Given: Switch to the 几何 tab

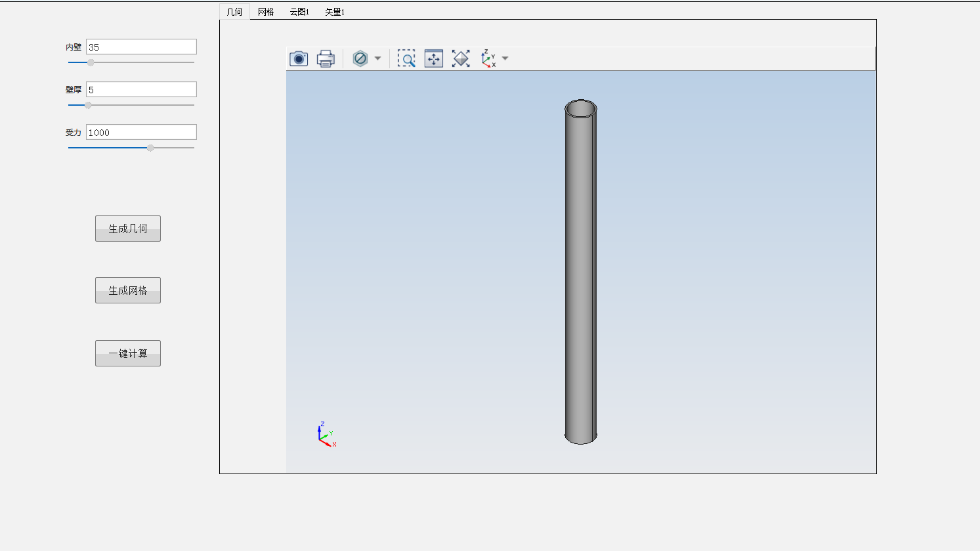Looking at the screenshot, I should click(234, 12).
